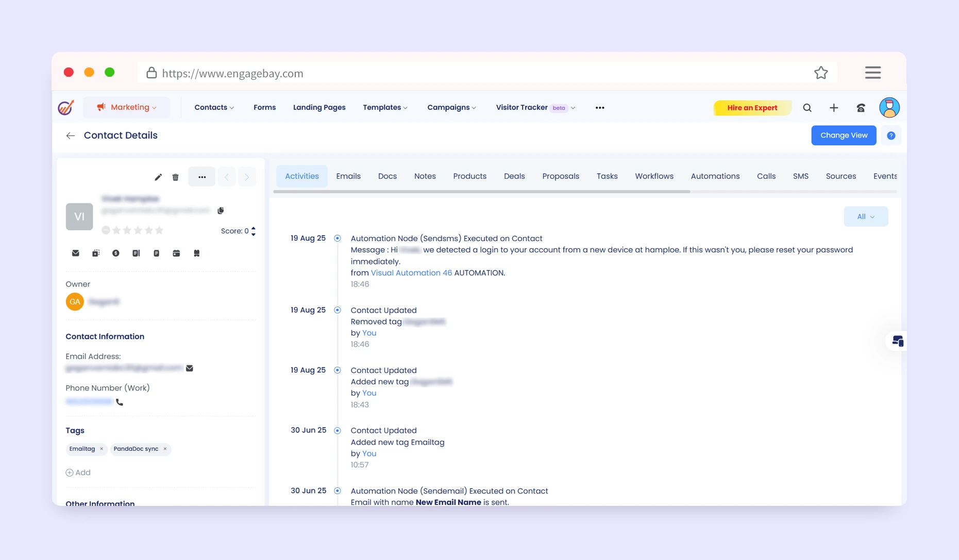
Task: Click the phone call icon beside number
Action: pos(120,402)
